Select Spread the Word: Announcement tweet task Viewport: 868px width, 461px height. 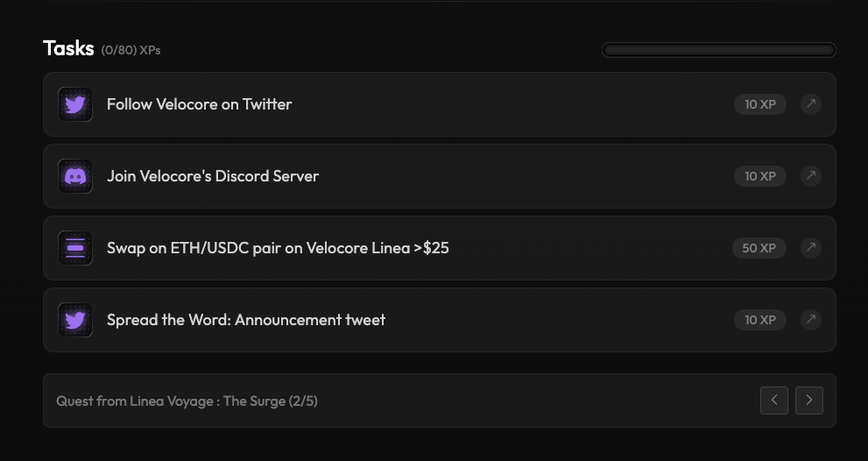coord(246,320)
